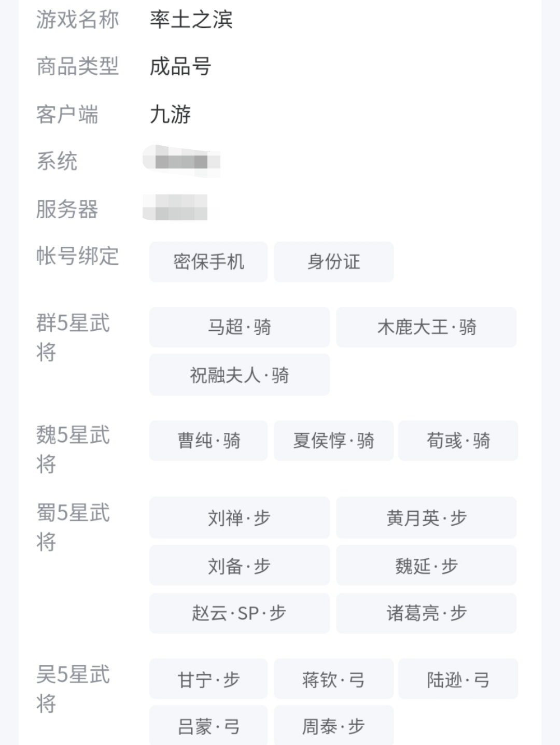Image resolution: width=560 pixels, height=745 pixels.
Task: Click the 吕蒙·弓 hero tag
Action: click(208, 726)
